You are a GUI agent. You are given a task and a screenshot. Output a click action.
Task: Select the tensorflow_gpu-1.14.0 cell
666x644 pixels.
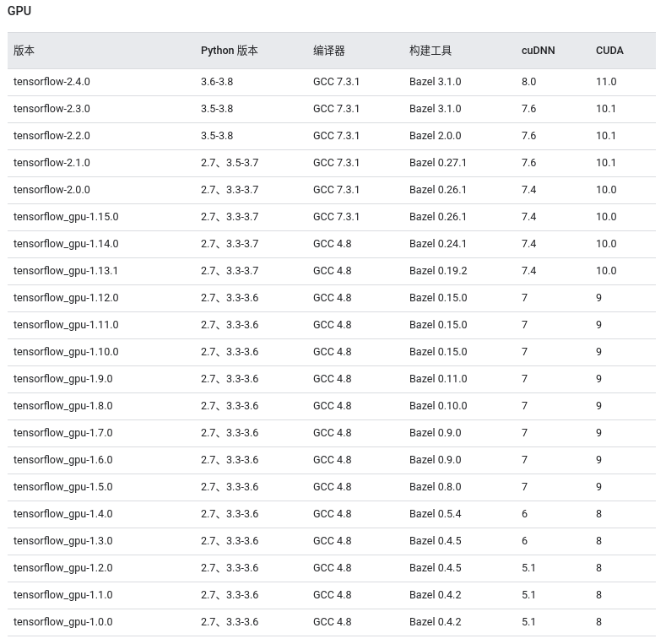pos(66,244)
